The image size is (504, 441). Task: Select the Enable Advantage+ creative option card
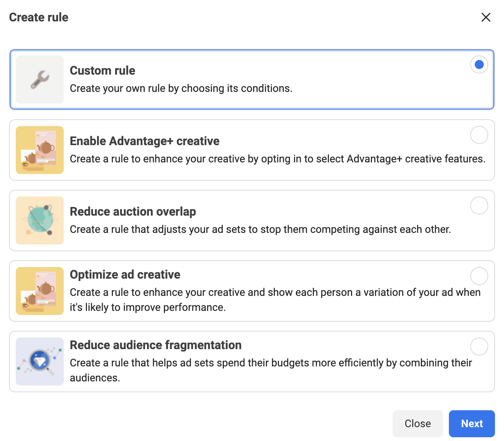click(252, 150)
